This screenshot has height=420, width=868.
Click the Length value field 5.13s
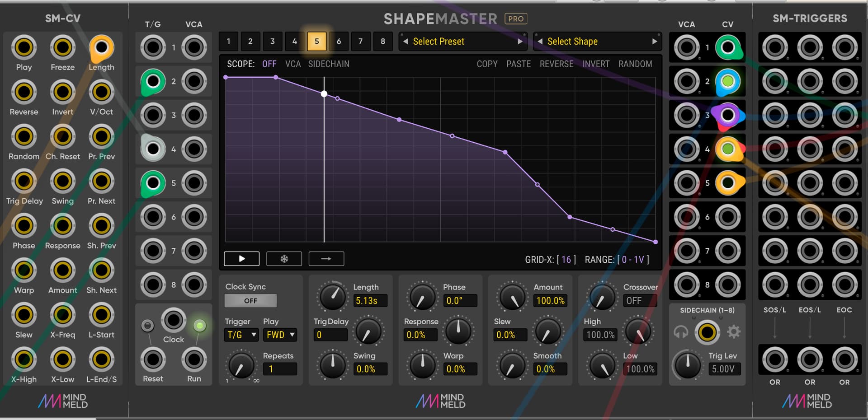coord(369,301)
